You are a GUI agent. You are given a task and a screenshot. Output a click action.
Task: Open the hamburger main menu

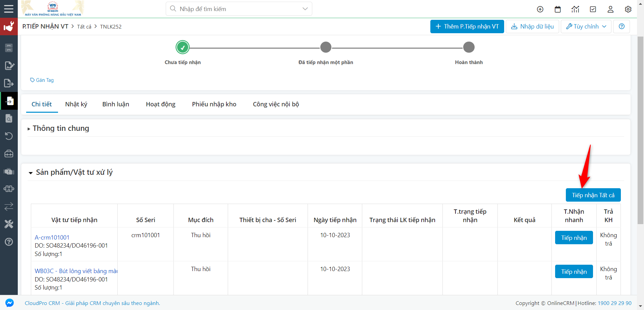[x=9, y=9]
